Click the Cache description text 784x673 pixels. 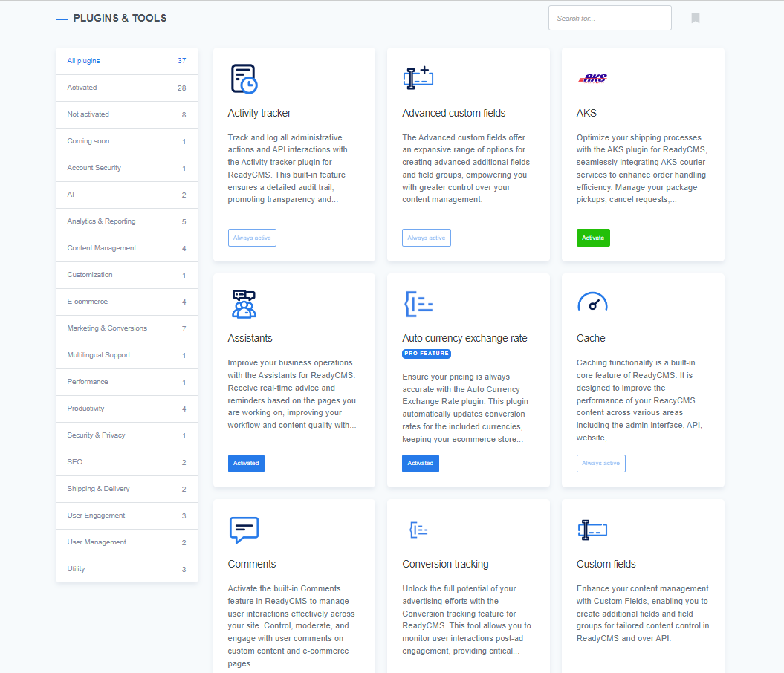click(640, 400)
